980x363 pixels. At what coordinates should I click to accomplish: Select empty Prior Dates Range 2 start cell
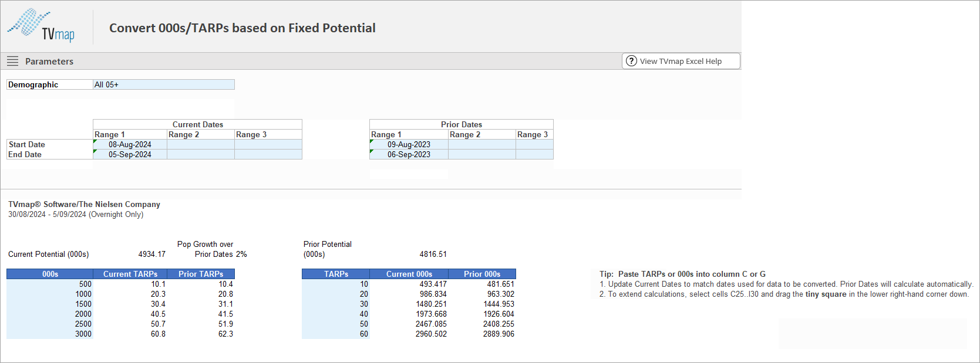click(x=482, y=144)
